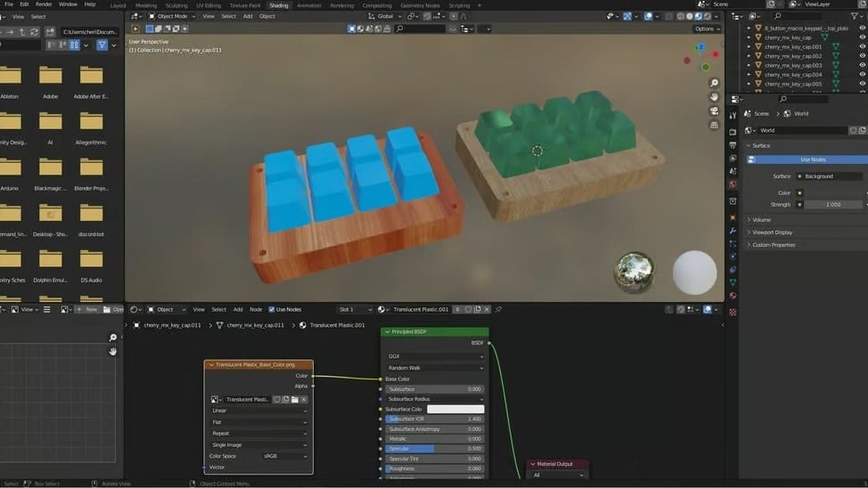Open the Object properties tab icon
The height and width of the screenshot is (488, 868).
pos(733,217)
